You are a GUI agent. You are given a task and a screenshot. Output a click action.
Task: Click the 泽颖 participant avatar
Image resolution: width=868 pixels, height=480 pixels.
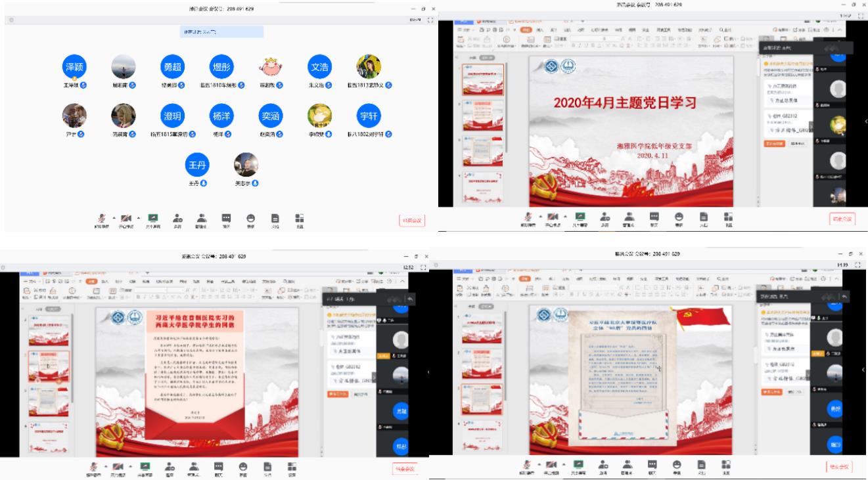click(74, 67)
